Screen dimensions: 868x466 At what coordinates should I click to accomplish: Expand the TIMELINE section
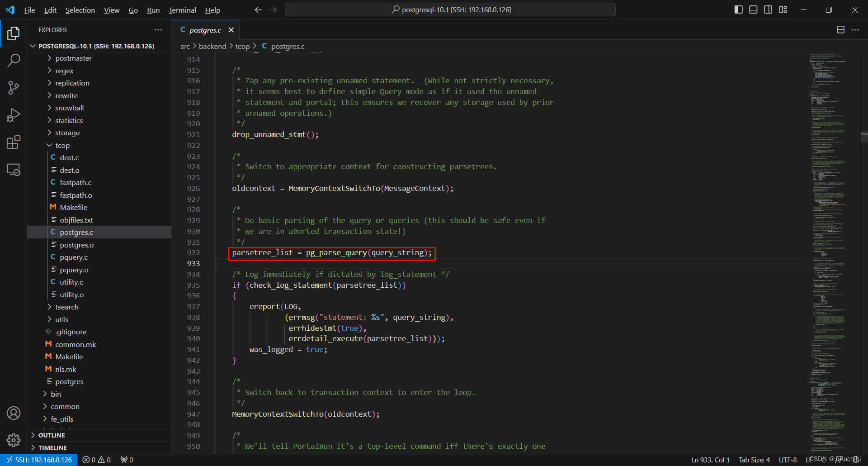99,448
